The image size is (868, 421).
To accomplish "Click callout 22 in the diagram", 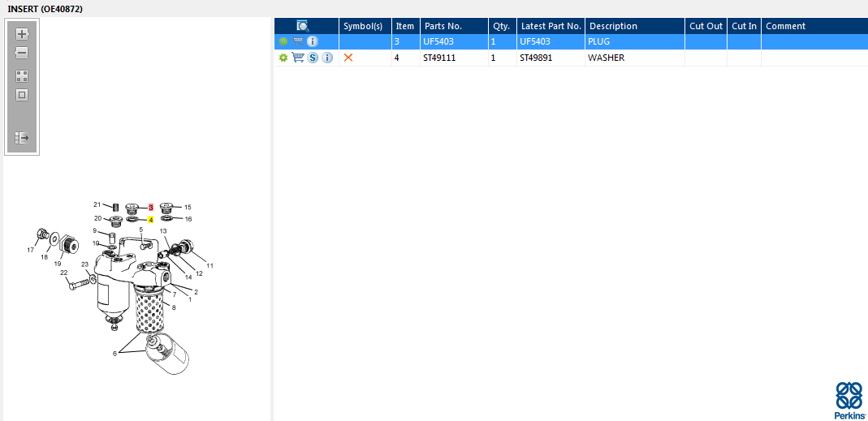I will point(63,273).
